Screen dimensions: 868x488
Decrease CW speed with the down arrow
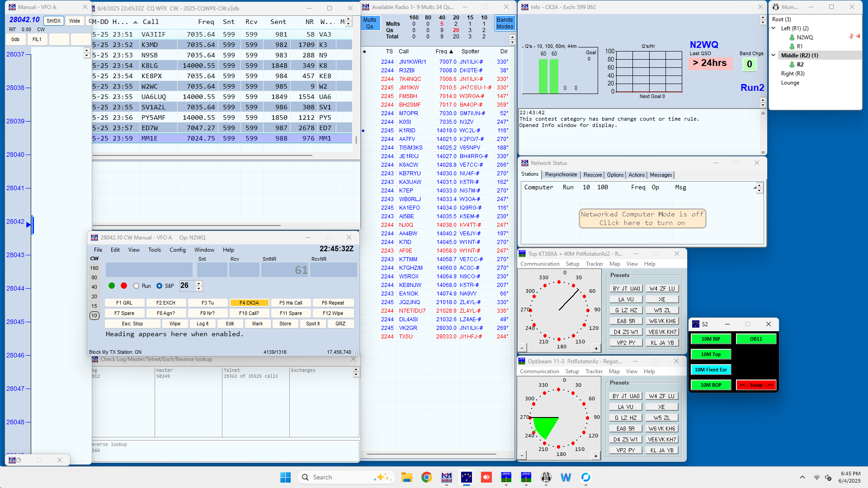[x=199, y=288]
